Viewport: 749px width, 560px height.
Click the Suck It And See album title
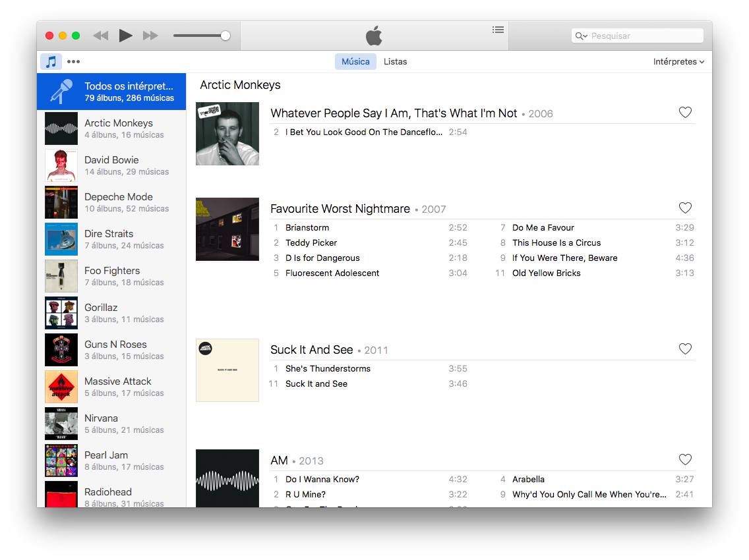coord(311,350)
